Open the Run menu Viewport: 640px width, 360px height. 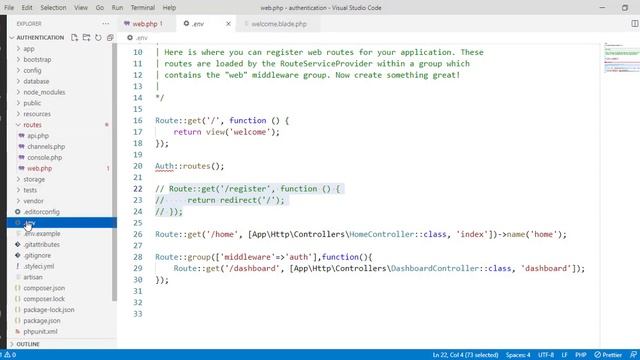pyautogui.click(x=117, y=8)
